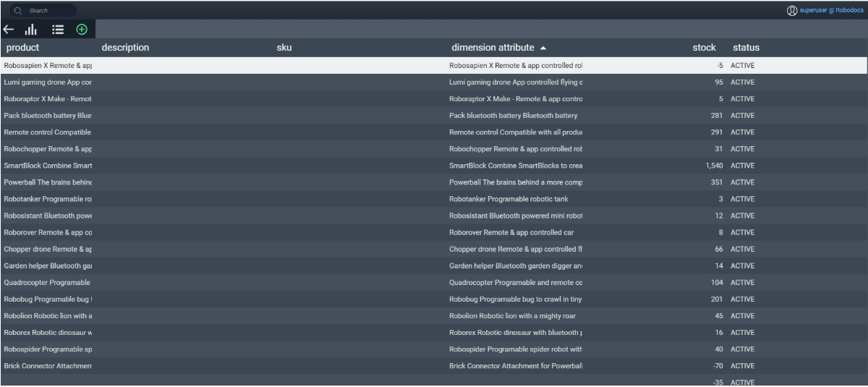Sort by product column header

[x=22, y=48]
